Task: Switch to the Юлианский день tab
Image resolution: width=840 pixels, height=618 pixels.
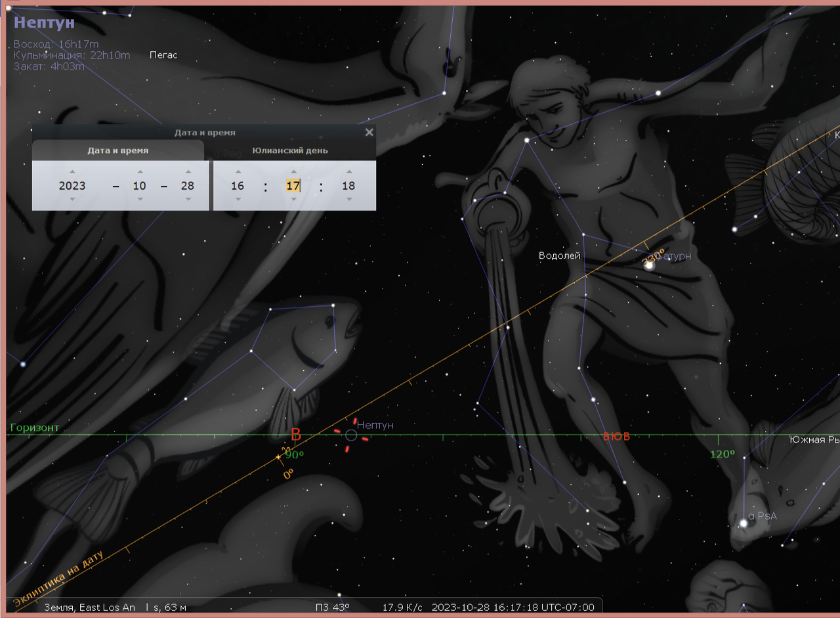Action: click(290, 150)
